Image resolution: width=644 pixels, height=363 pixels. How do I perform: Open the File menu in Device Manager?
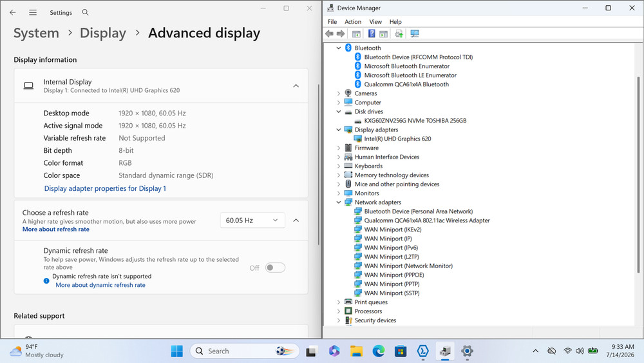(332, 22)
